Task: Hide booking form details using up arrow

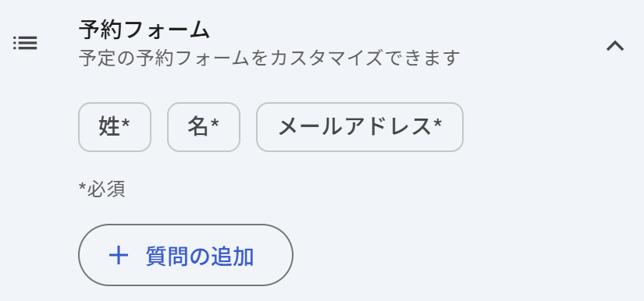Action: (615, 46)
